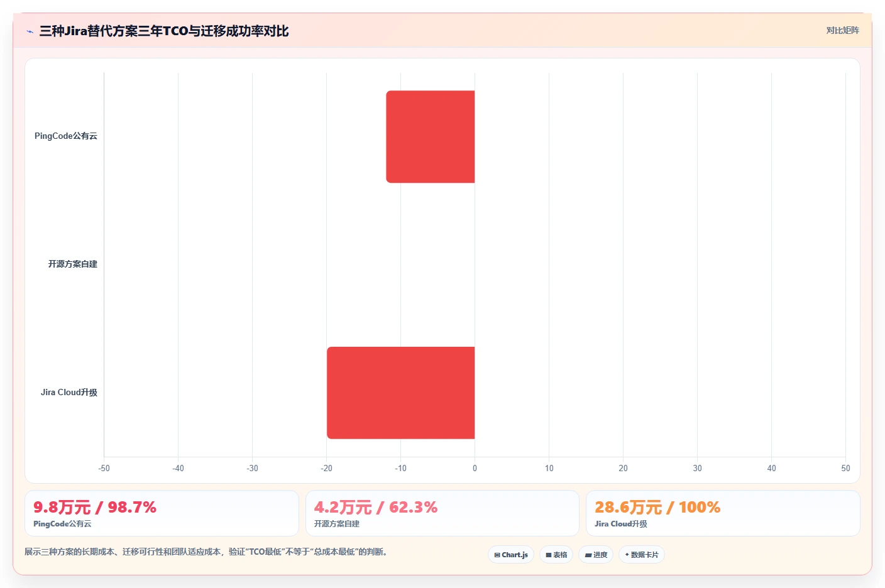Open the 28.6万元 / 100% stat card
This screenshot has height=588, width=885.
tap(723, 513)
